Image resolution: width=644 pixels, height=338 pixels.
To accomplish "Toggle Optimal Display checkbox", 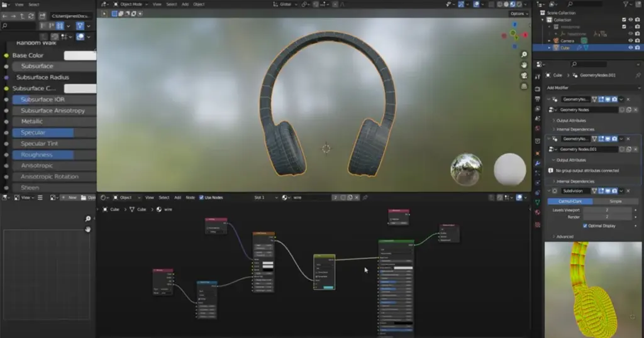I will [585, 226].
